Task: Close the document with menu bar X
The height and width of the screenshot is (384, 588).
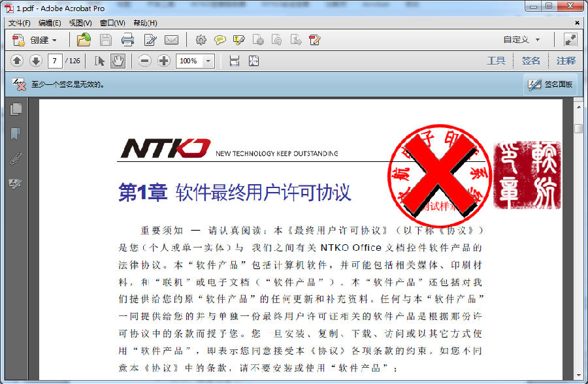Action: (577, 23)
